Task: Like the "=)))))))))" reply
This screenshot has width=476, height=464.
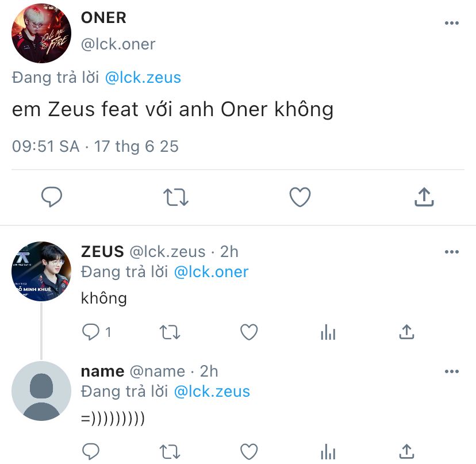Action: click(x=248, y=451)
